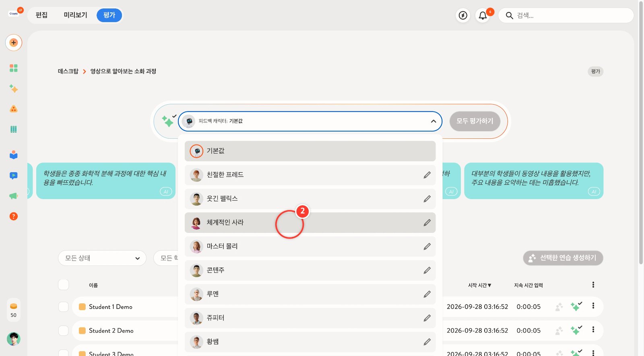This screenshot has height=356, width=644.
Task: Open the blue video chat icon
Action: (14, 175)
